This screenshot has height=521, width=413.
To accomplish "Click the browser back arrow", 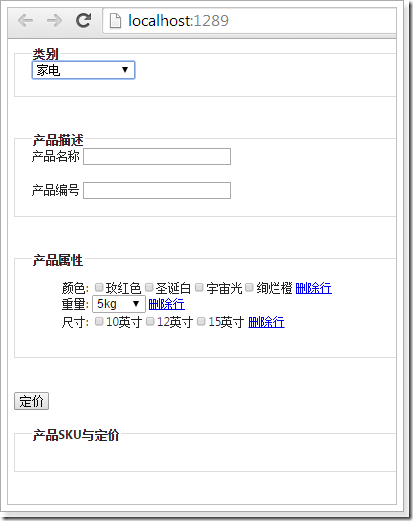I will pos(26,21).
